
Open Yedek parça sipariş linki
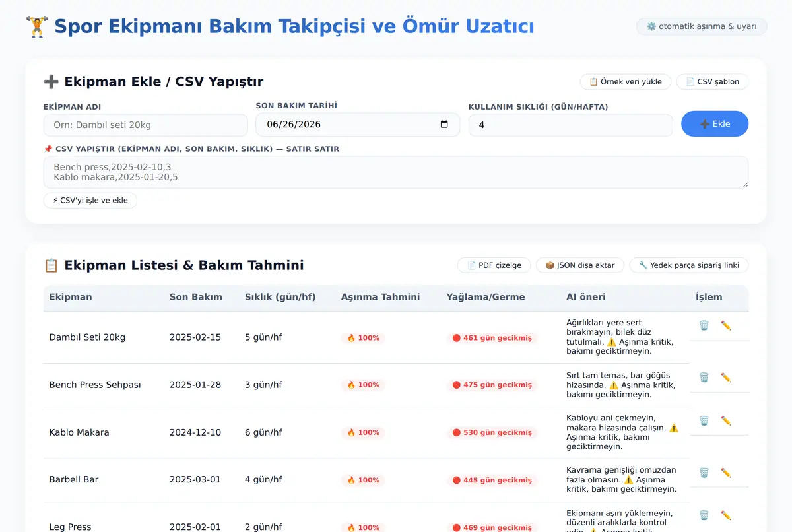(689, 265)
